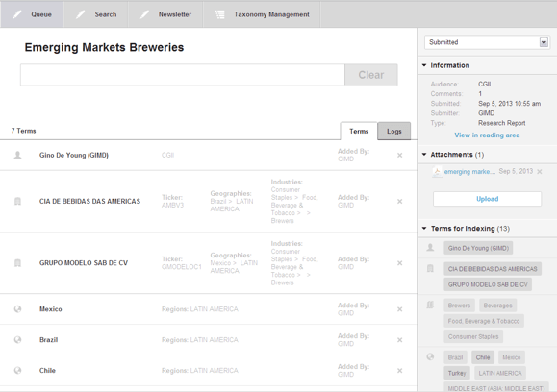Screen dimensions: 557x392
Task: Remove the Mexico term row
Action: point(399,309)
